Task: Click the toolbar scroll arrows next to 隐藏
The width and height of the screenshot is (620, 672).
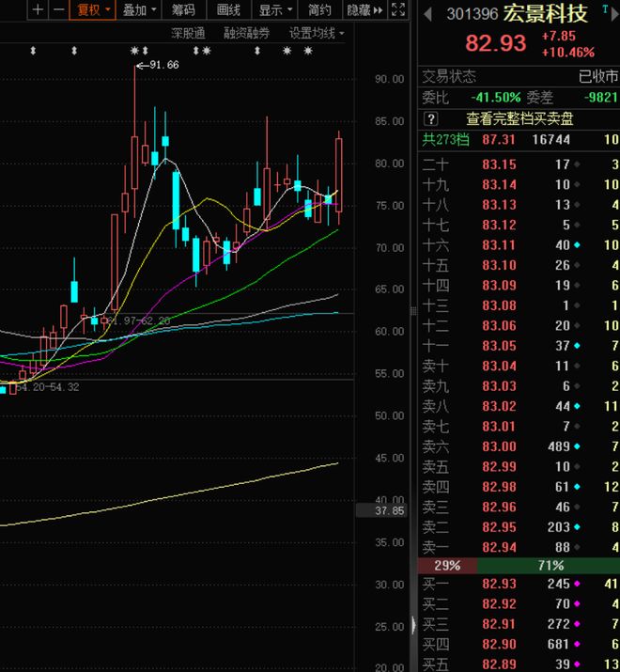Action: (x=379, y=10)
